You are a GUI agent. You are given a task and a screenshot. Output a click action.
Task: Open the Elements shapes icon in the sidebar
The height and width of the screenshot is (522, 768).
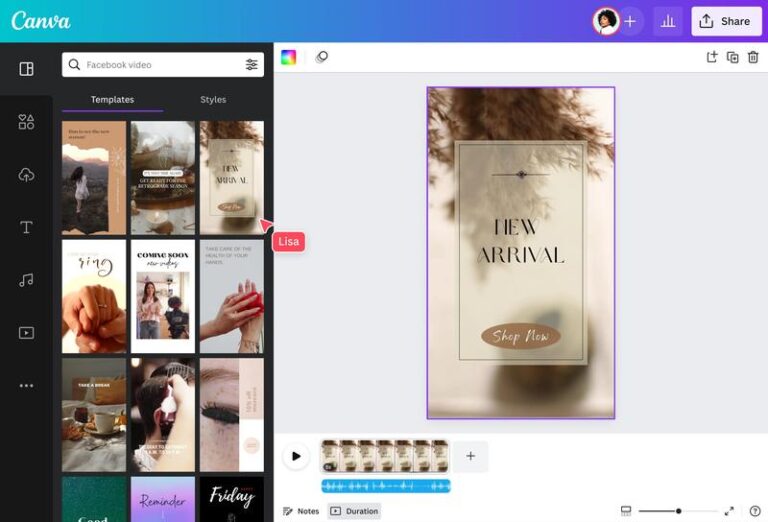26,122
